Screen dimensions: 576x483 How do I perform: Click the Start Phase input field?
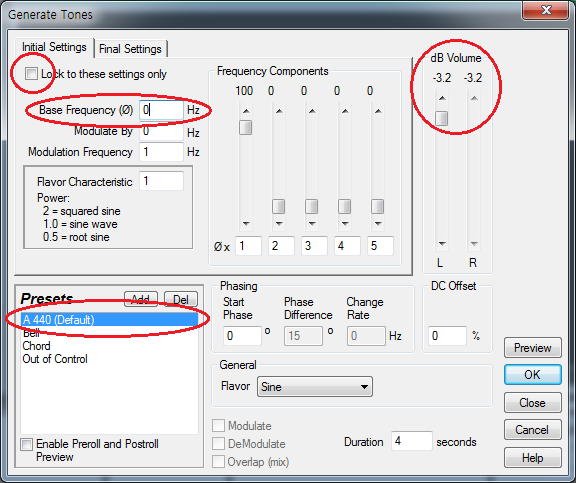coord(242,336)
